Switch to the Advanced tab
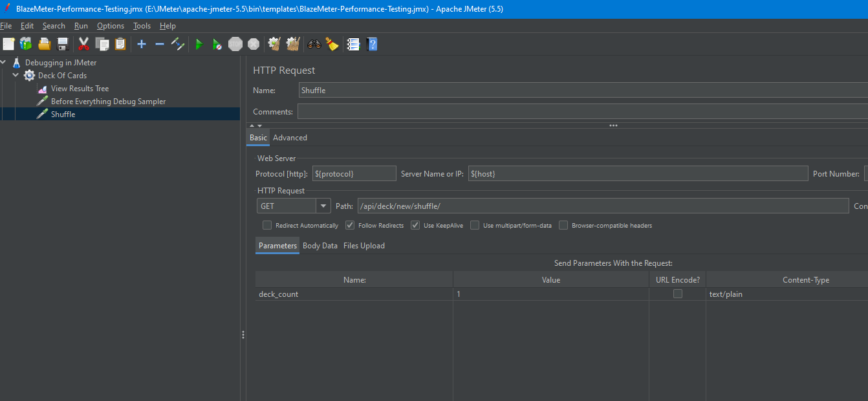The height and width of the screenshot is (401, 868). coord(290,138)
